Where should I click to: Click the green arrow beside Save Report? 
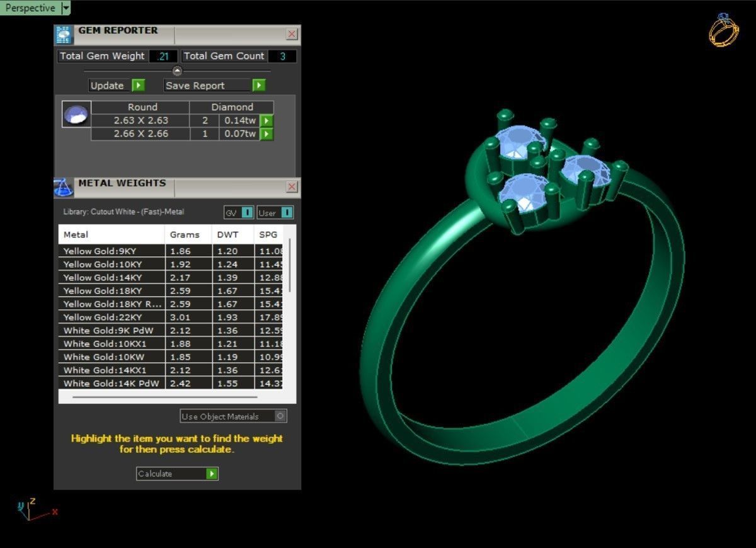[x=258, y=85]
